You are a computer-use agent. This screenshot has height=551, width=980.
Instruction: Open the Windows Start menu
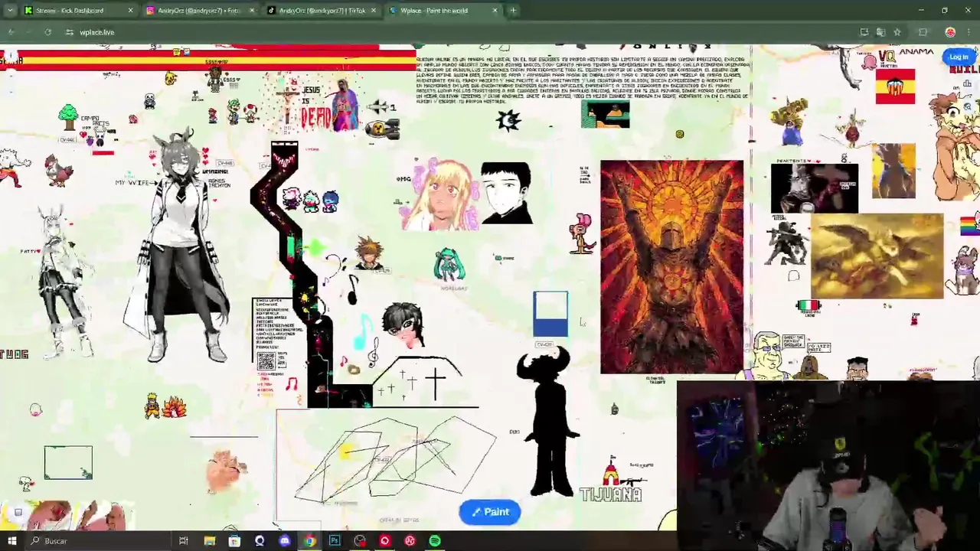[11, 541]
